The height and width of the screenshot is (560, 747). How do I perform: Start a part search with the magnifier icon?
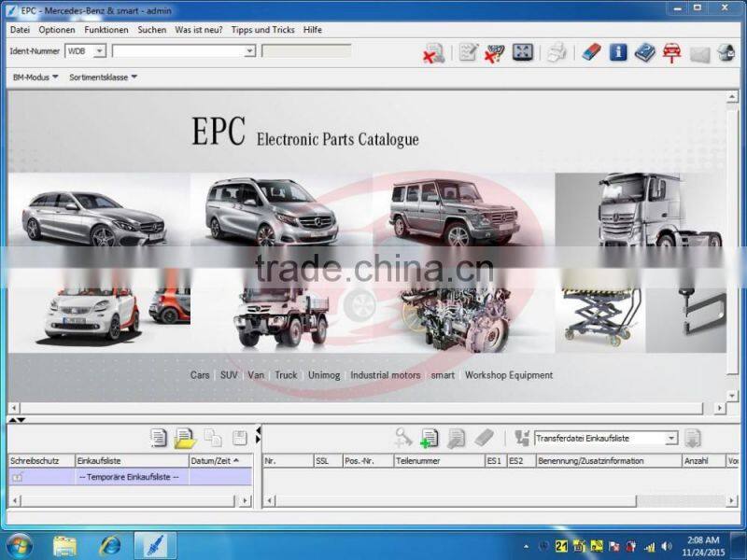coord(404,437)
